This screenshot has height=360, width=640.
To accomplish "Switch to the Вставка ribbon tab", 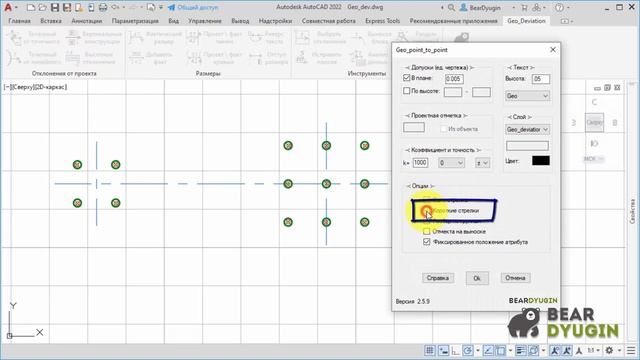I will click(51, 21).
